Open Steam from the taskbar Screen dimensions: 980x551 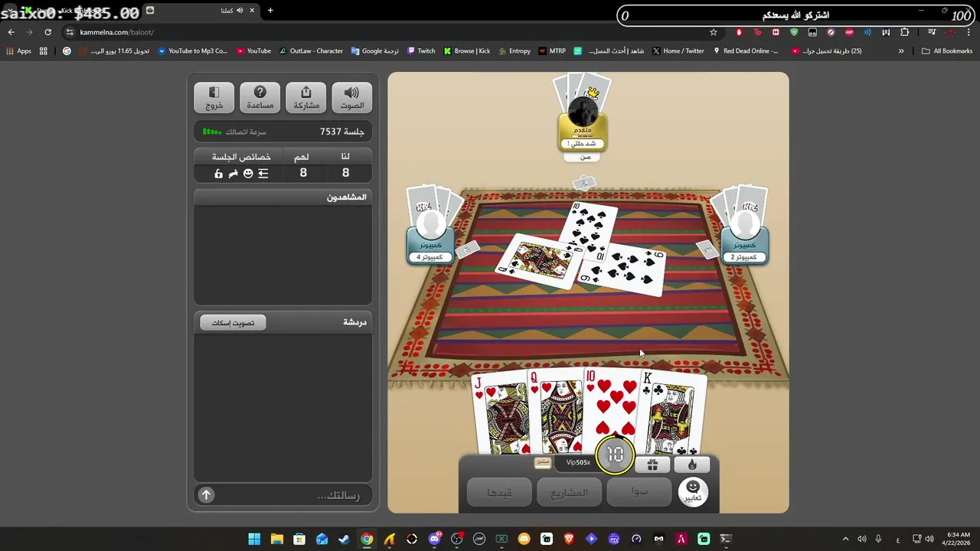click(345, 539)
